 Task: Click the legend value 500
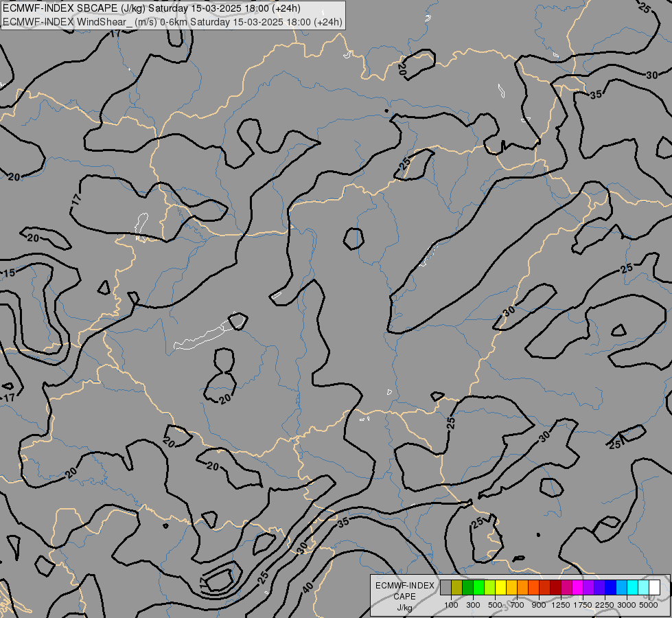(x=495, y=605)
